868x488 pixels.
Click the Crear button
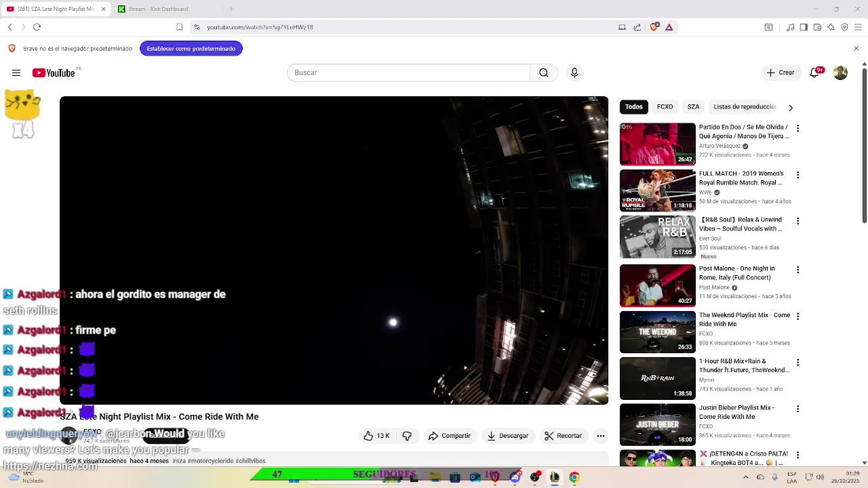[781, 73]
